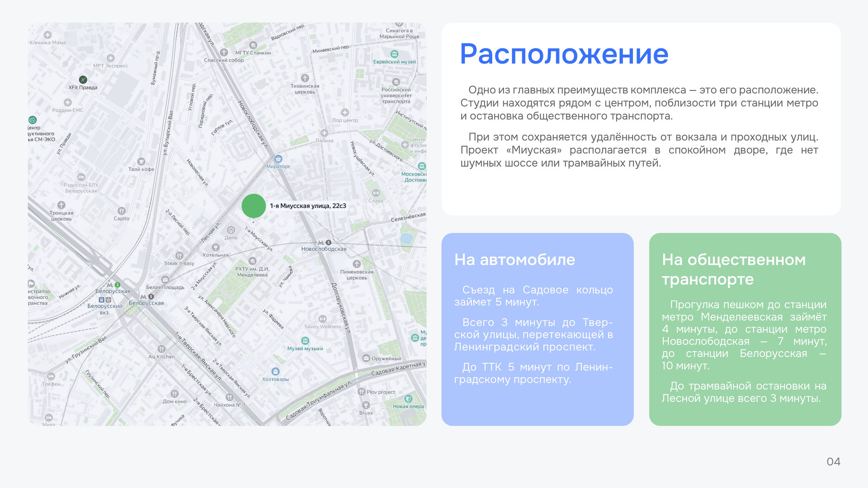Click the Новослободская metro station icon
This screenshot has width=868, height=488.
(x=321, y=243)
